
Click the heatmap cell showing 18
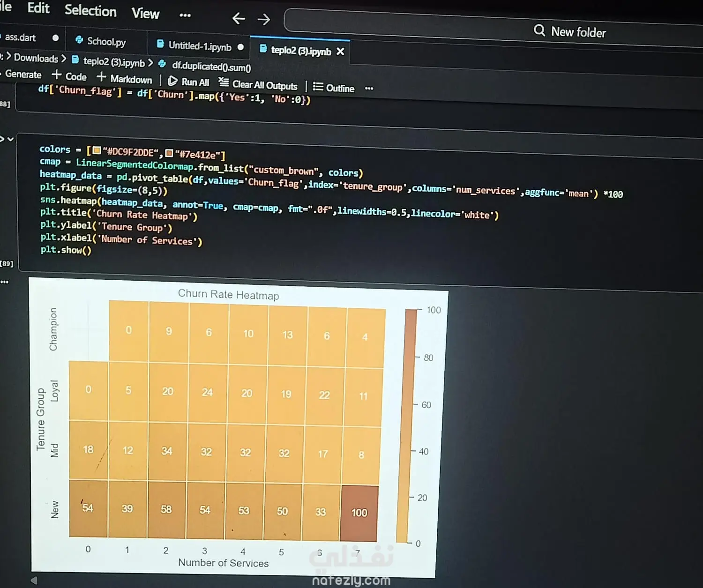coord(88,450)
